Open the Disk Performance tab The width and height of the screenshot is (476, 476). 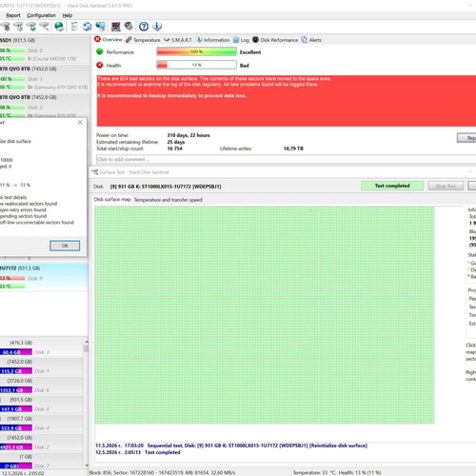pos(275,40)
